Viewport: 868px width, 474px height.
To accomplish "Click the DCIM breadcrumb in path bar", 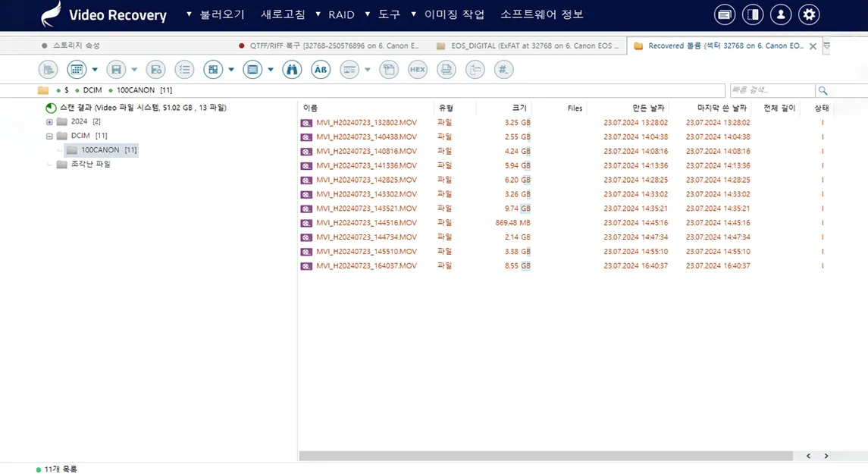I will coord(92,90).
